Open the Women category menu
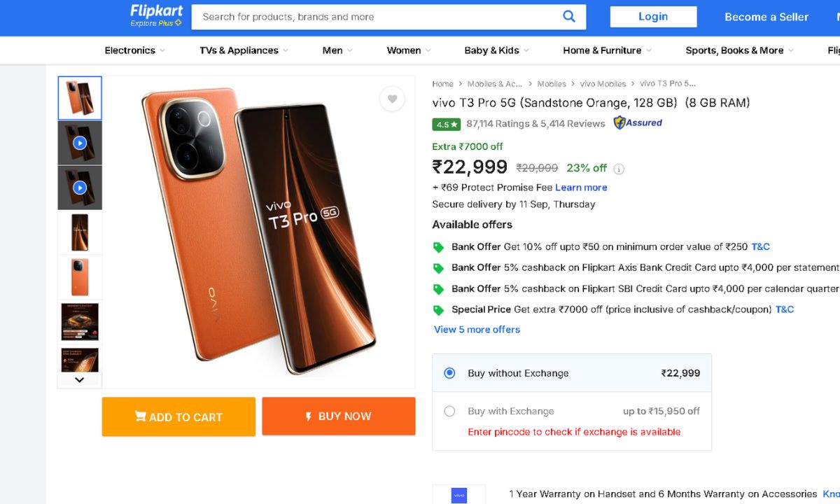The image size is (840, 504). point(409,50)
